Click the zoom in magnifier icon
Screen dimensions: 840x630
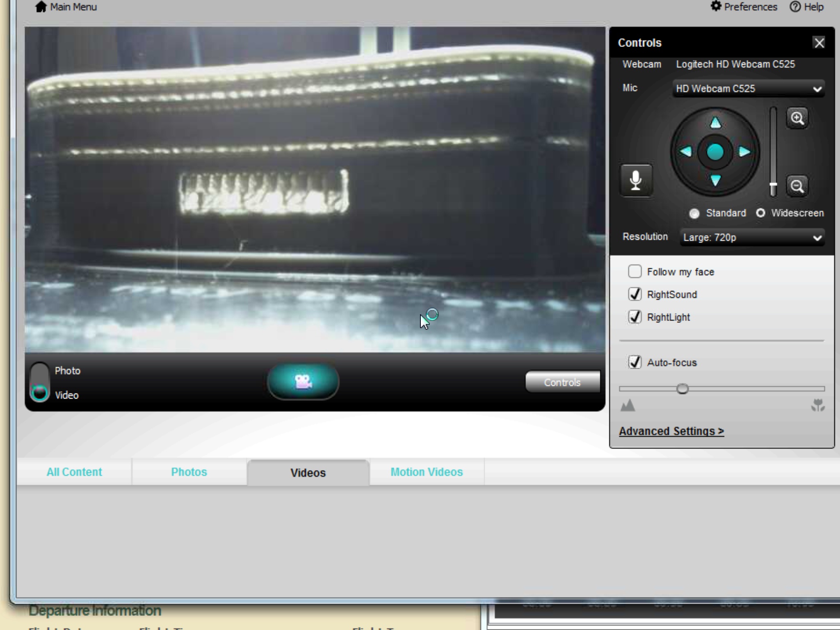coord(797,119)
